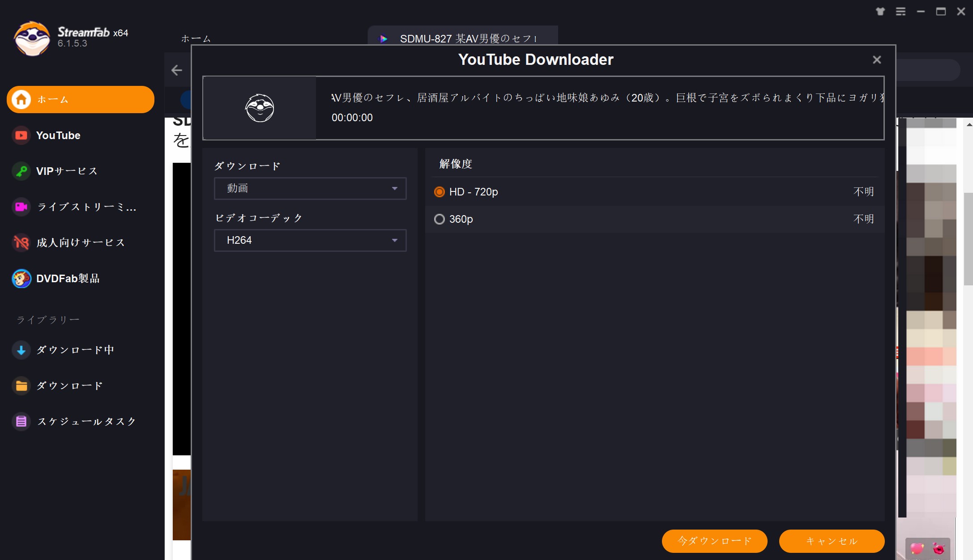Click the pink live streaming camera icon
The width and height of the screenshot is (973, 560).
(21, 207)
